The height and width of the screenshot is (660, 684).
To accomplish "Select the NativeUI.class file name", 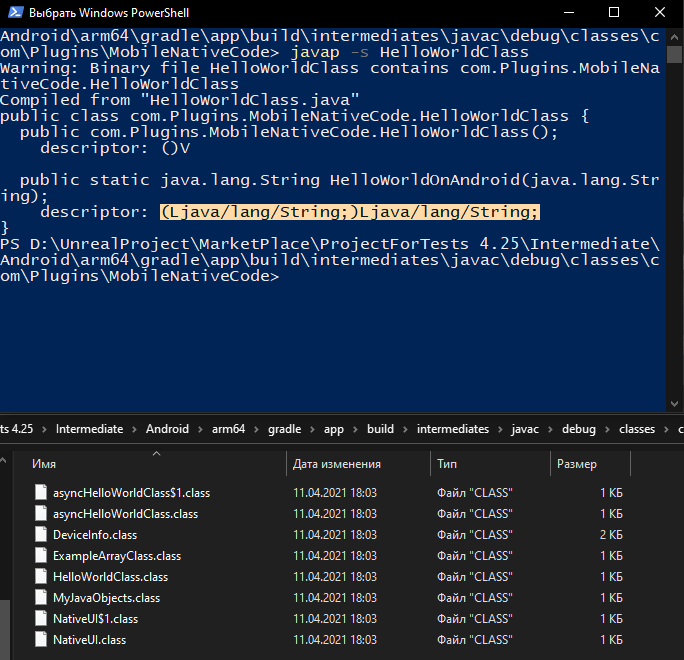I will click(x=89, y=639).
